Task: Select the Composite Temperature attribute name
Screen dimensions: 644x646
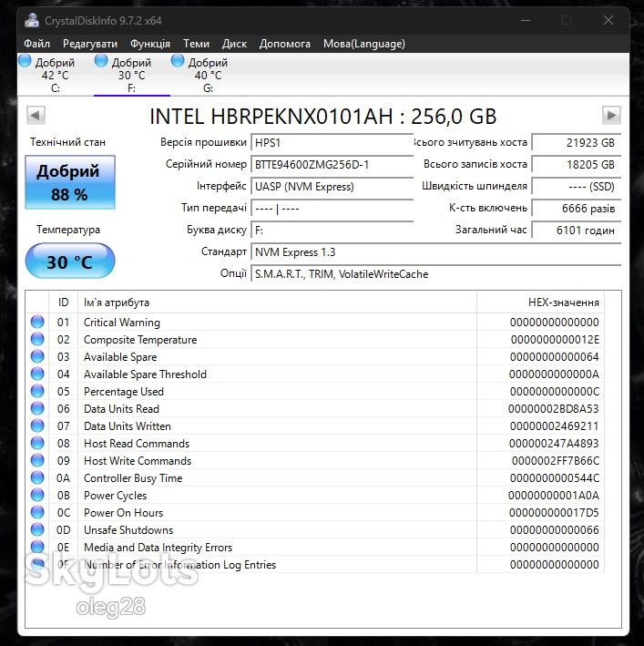Action: 140,340
